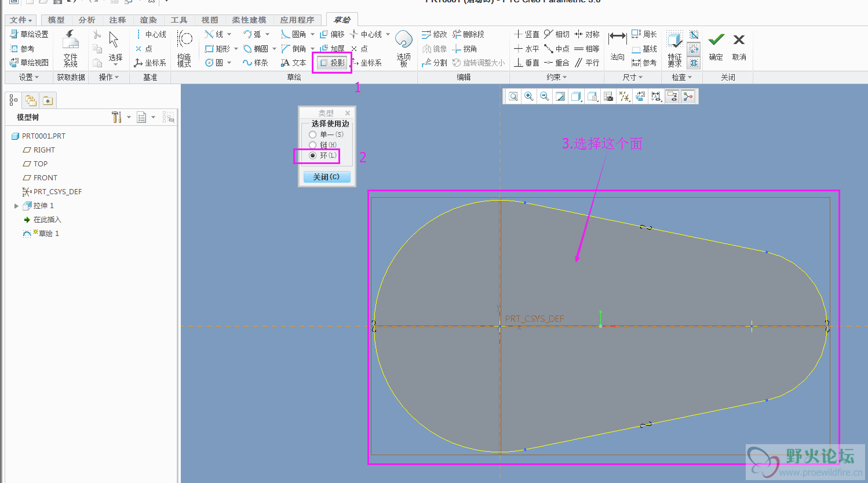Screen dimensions: 868x483
Task: Open the 线 (Line) dropdown arrow
Action: point(229,34)
